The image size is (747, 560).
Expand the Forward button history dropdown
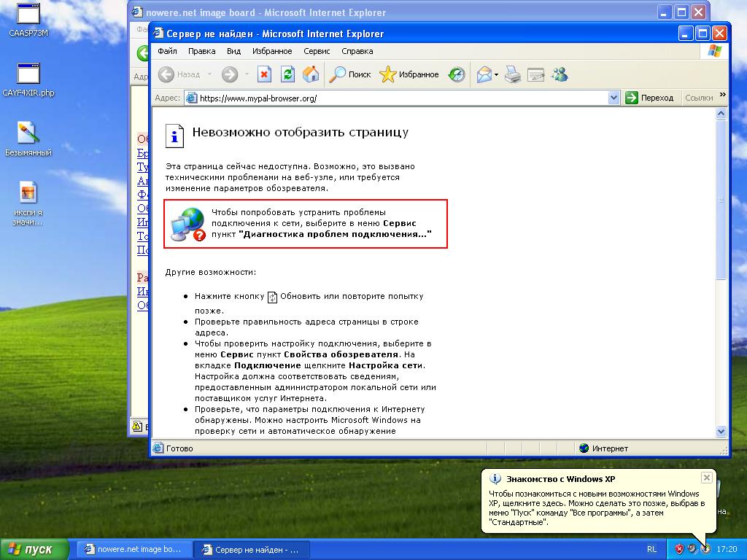247,74
